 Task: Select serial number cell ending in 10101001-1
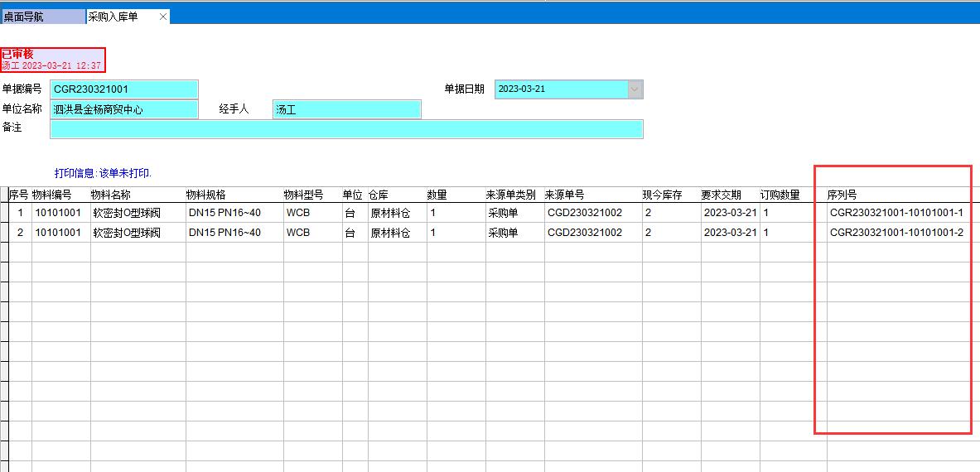(x=896, y=213)
